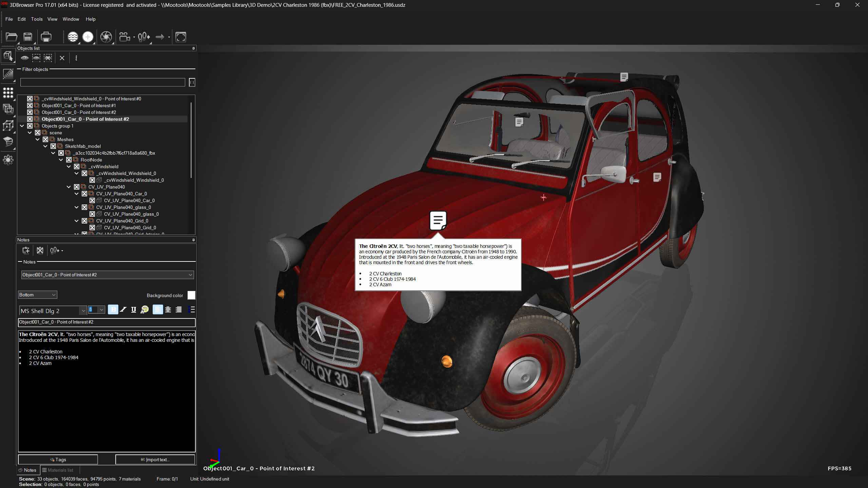Open the note position 'Bottom' dropdown
The width and height of the screenshot is (868, 488).
[37, 295]
